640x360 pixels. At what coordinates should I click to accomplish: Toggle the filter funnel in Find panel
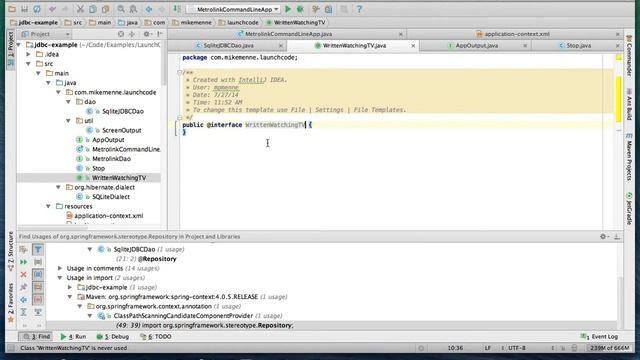click(38, 249)
